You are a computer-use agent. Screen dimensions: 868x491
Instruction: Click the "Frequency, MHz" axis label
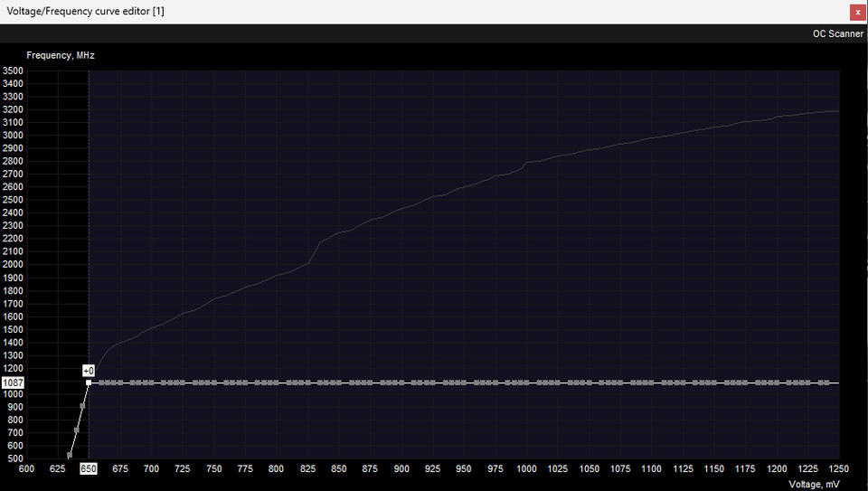pos(61,55)
